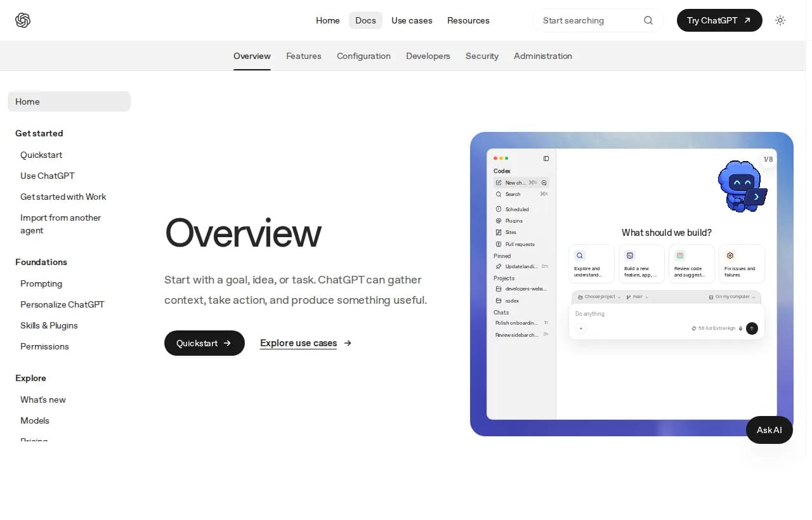
Task: Expand the Choose project dropdown in the preview
Action: point(599,297)
